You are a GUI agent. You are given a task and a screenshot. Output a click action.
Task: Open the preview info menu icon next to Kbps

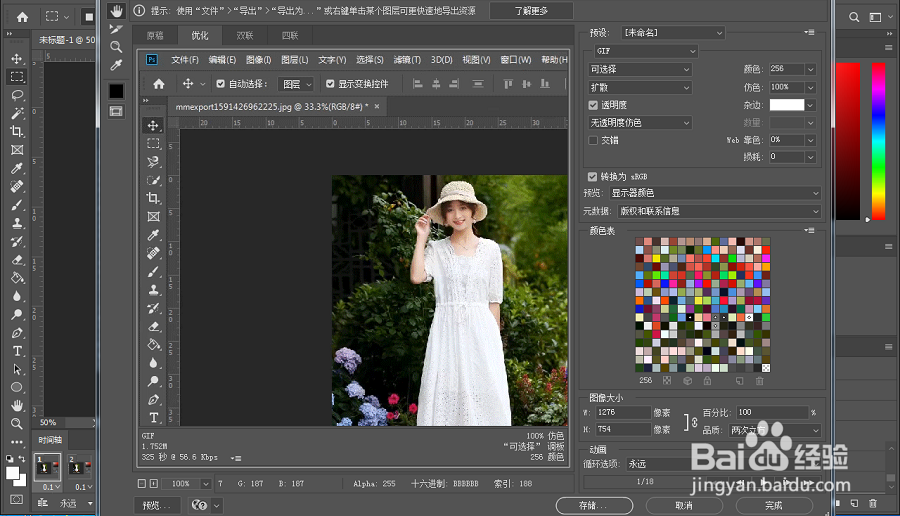(x=236, y=458)
